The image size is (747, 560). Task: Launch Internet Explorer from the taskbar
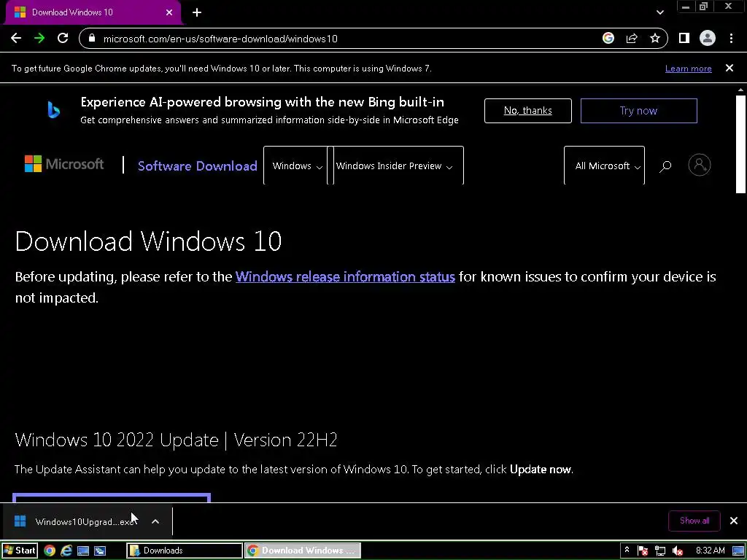[x=66, y=551]
